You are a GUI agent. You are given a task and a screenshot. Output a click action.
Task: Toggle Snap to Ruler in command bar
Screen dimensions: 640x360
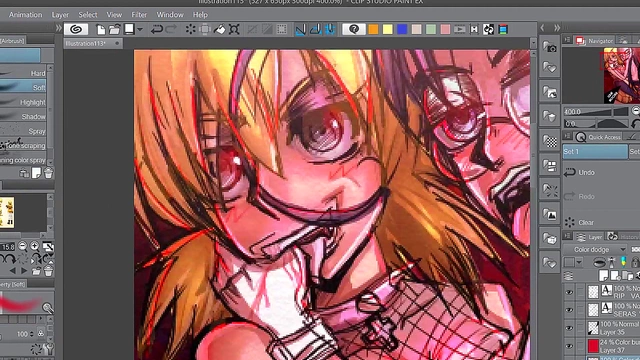[300, 29]
